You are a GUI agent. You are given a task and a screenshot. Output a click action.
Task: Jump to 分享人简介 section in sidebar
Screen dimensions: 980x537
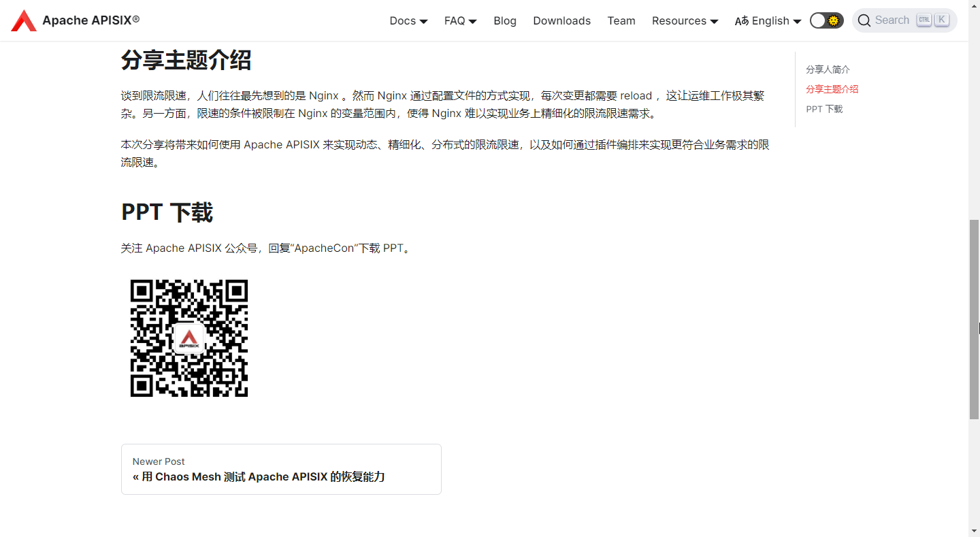(x=828, y=69)
